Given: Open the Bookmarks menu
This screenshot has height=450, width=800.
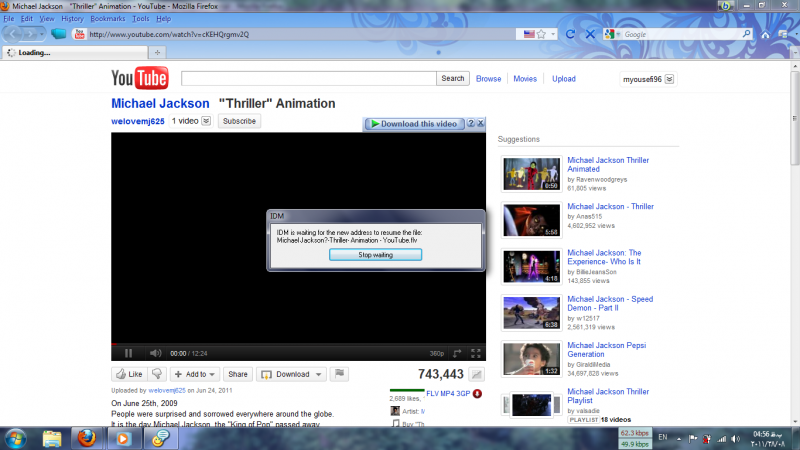Looking at the screenshot, I should tap(108, 19).
